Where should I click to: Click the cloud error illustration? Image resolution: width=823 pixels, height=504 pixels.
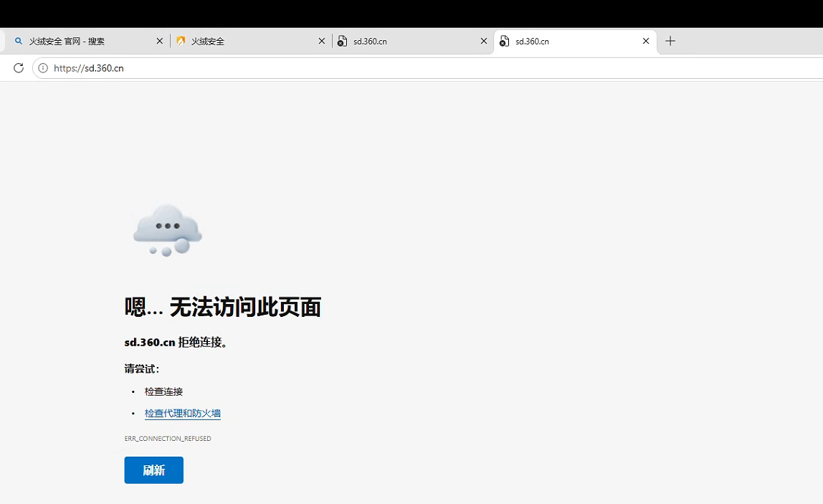click(x=168, y=230)
